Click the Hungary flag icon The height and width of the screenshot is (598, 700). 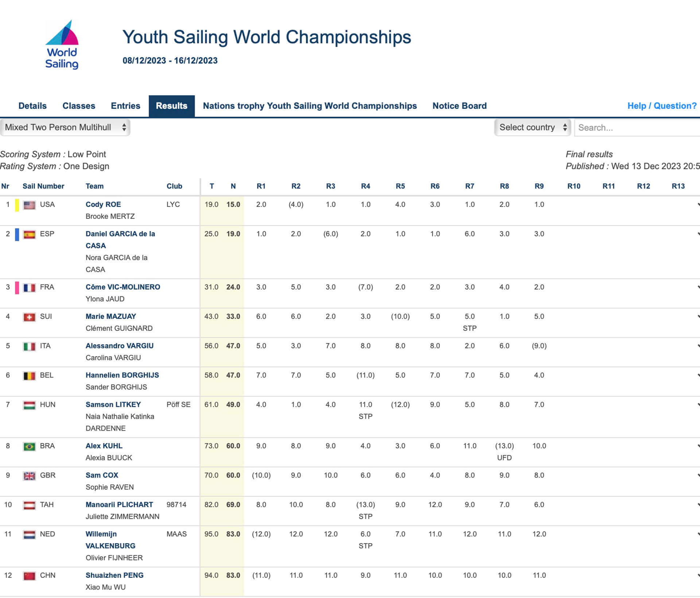(29, 405)
